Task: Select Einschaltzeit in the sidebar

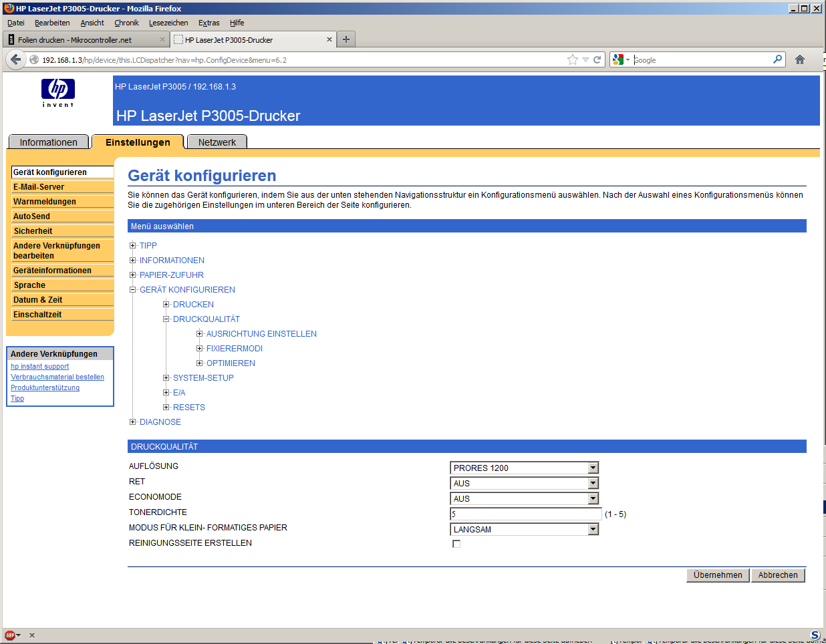Action: [x=63, y=315]
